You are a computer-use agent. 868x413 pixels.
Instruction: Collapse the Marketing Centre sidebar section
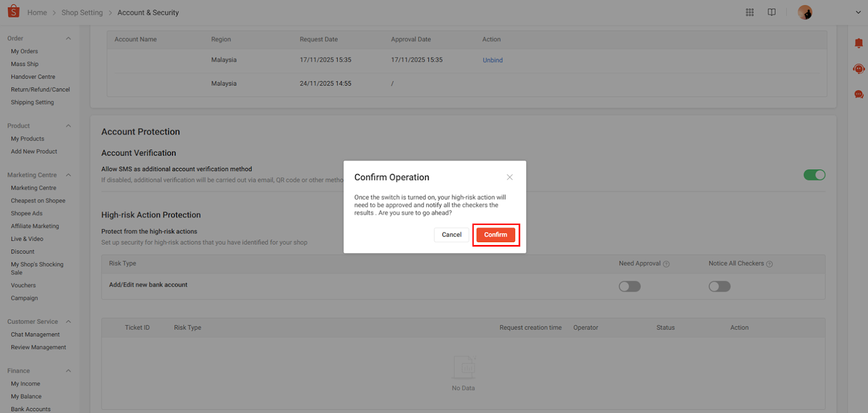pyautogui.click(x=68, y=175)
